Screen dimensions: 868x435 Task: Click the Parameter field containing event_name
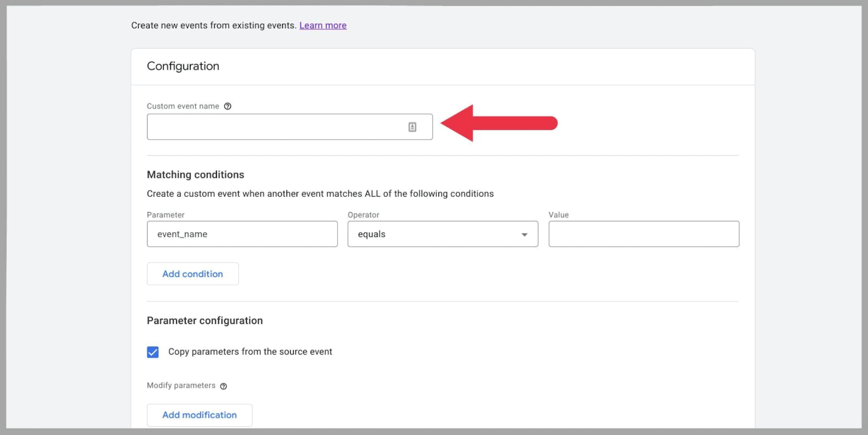pyautogui.click(x=242, y=234)
